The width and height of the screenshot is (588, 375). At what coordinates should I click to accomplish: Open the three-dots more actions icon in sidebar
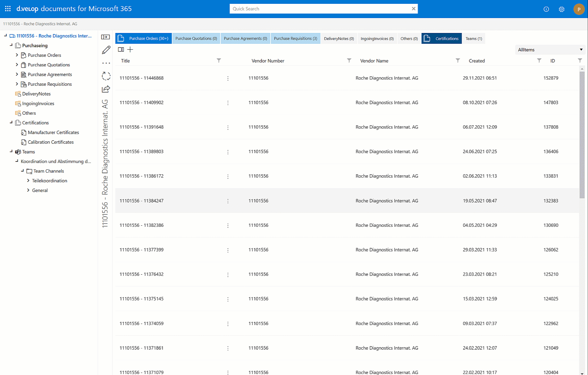coord(106,63)
